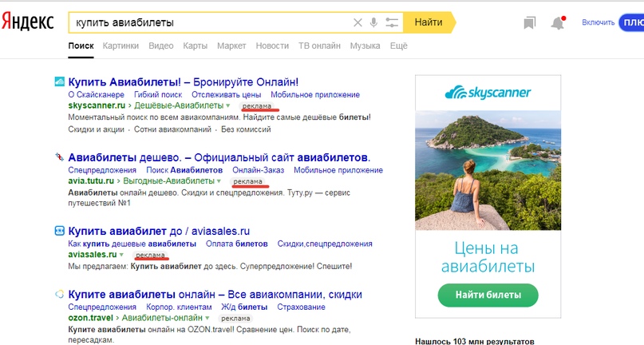
Task: Click the 'Поиск Авиабилетов' sitelink
Action: click(184, 170)
